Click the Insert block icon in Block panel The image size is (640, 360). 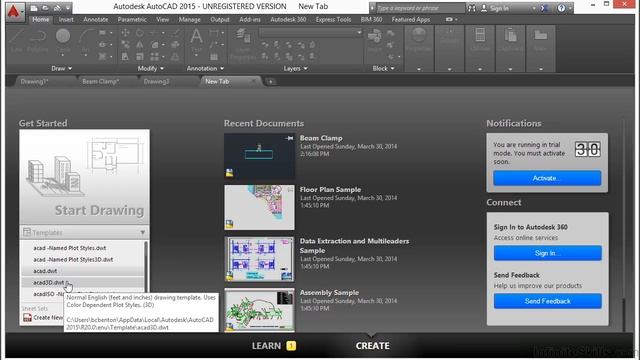(374, 40)
